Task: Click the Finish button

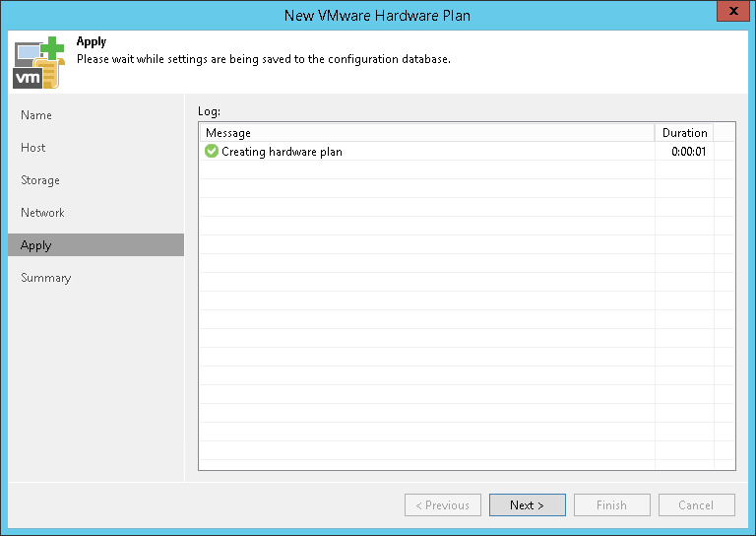Action: click(x=612, y=505)
